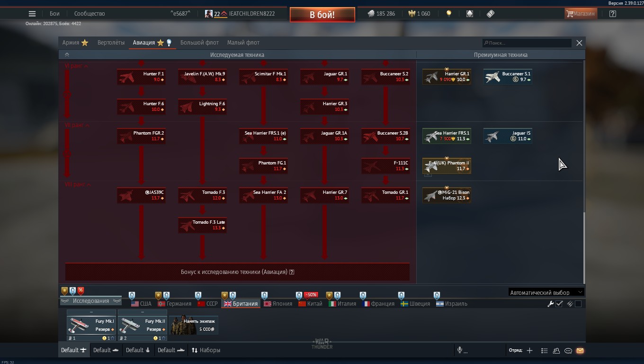Open the help question mark icon
This screenshot has width=644, height=364.
point(613,14)
